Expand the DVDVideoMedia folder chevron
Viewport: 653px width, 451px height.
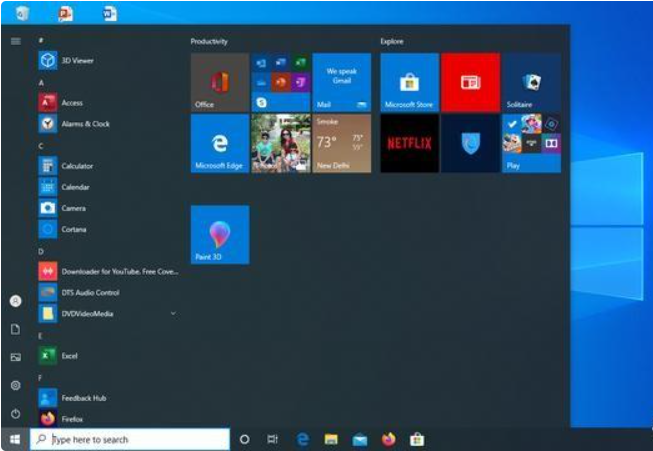click(x=173, y=313)
